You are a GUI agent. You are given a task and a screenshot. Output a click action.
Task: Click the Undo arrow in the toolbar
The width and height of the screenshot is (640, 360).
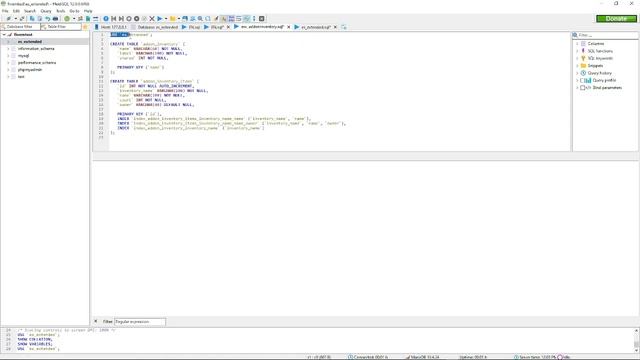tap(47, 19)
